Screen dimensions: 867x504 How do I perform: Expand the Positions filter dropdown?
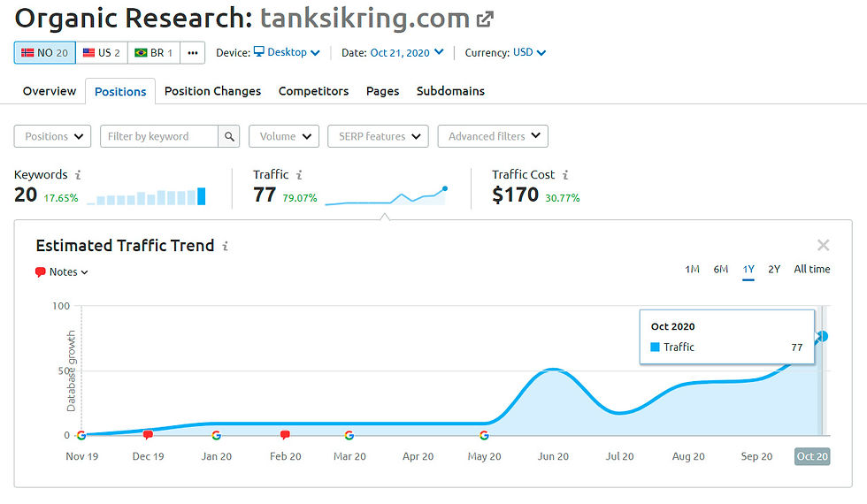[x=52, y=136]
